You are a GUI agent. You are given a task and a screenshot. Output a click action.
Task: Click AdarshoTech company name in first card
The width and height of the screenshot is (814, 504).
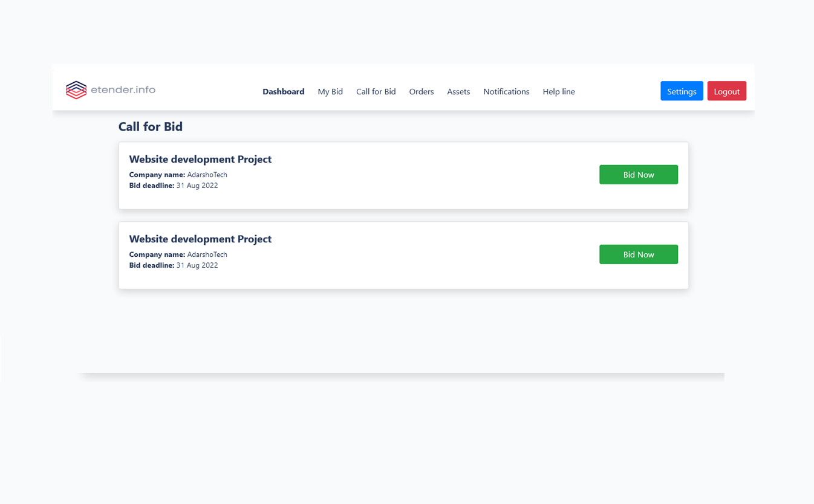pos(207,175)
